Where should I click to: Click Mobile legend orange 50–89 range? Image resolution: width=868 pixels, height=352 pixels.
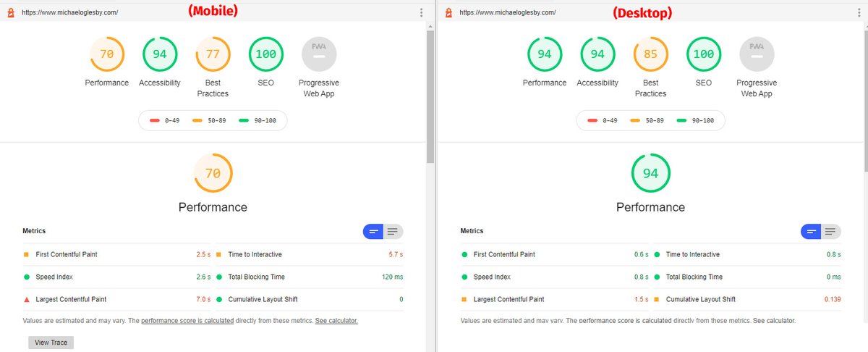point(209,120)
